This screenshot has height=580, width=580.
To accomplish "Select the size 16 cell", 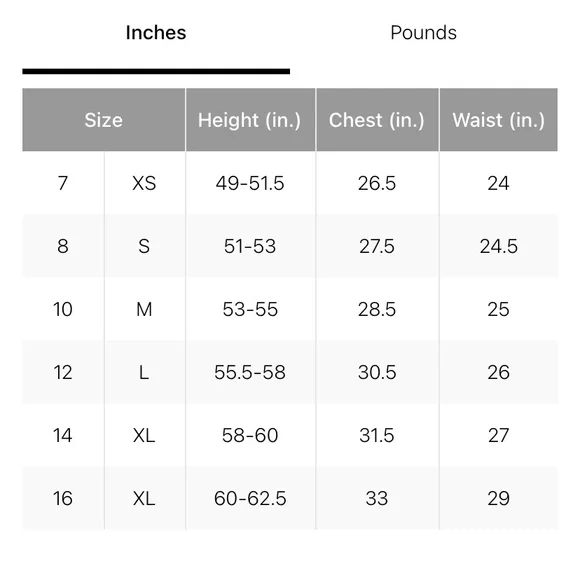I will pyautogui.click(x=63, y=498).
